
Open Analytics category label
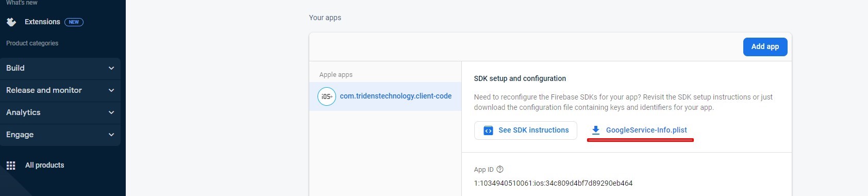(23, 112)
